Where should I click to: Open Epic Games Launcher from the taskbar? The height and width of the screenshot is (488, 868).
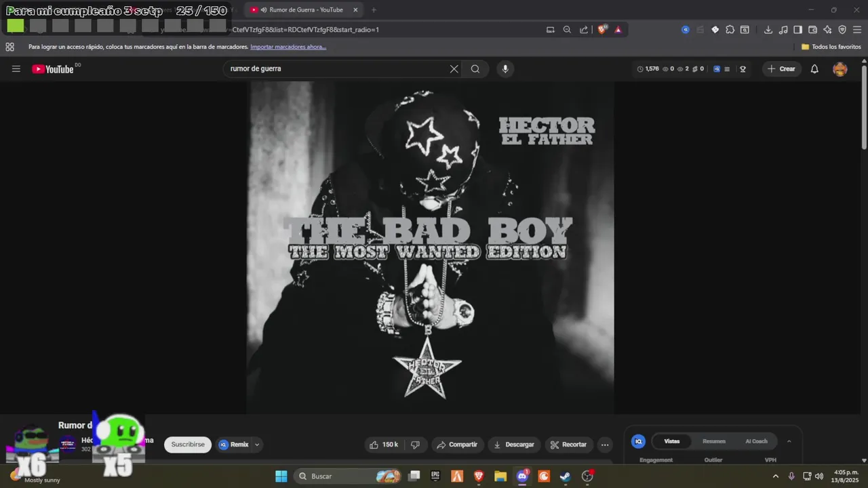435,476
